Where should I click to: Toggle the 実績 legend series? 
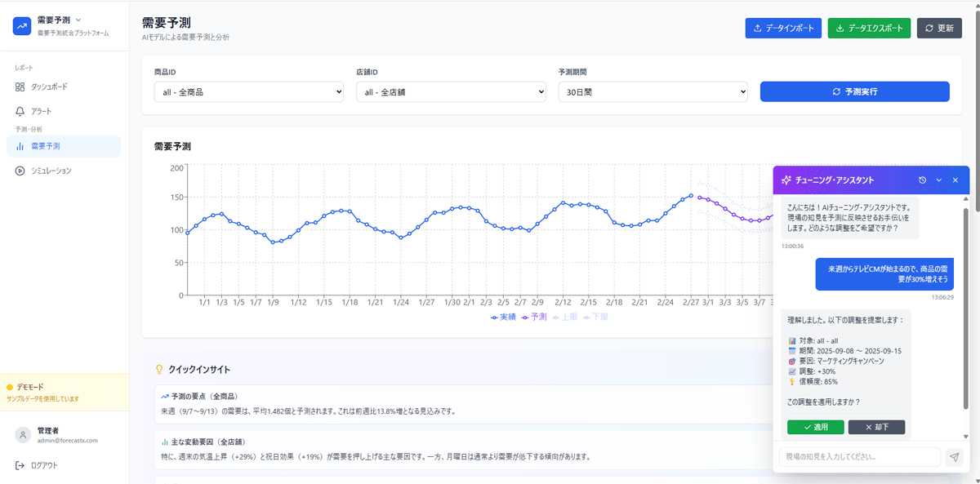tap(504, 317)
